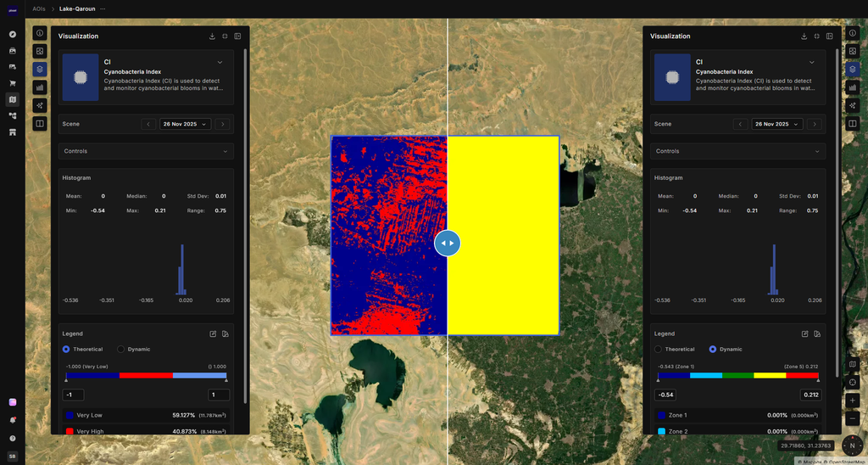Open the imagery gallery icon in left sidebar
Image resolution: width=868 pixels, height=465 pixels.
[12, 50]
